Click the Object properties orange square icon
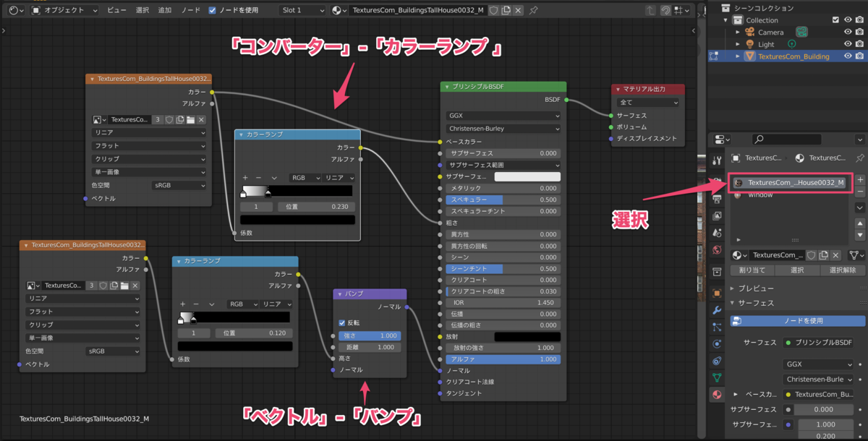This screenshot has height=441, width=868. pos(715,294)
